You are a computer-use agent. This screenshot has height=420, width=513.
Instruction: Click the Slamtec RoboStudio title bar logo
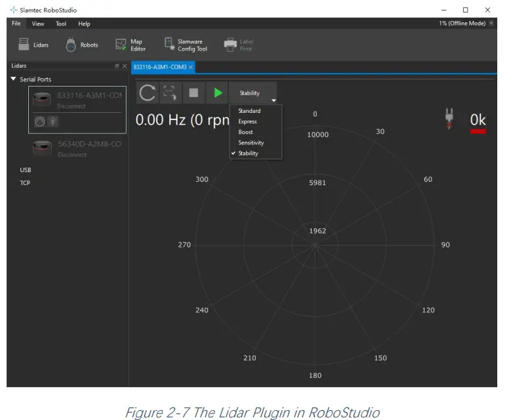[13, 10]
